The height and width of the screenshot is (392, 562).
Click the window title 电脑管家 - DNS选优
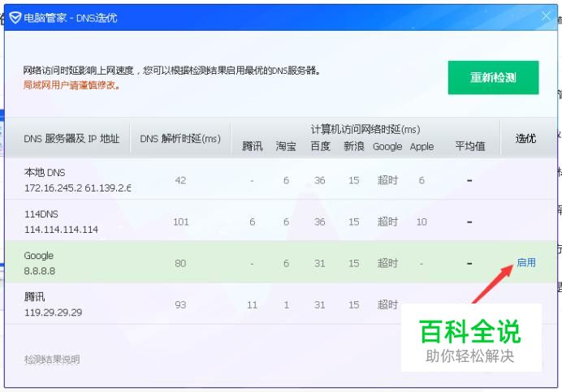(70, 18)
